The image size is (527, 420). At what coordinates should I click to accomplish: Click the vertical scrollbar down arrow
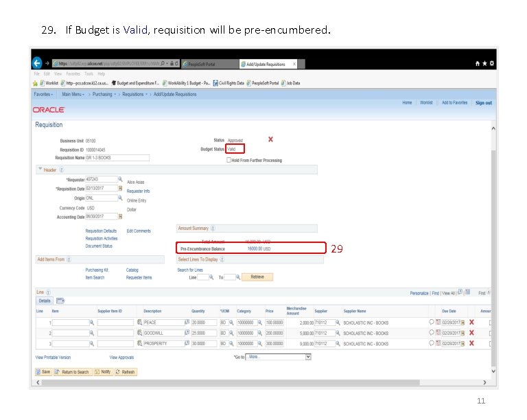[x=493, y=371]
